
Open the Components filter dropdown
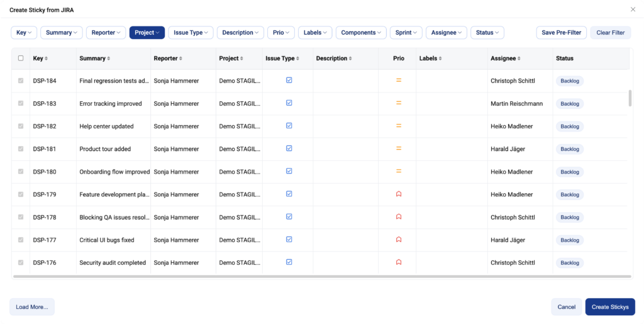tap(361, 33)
